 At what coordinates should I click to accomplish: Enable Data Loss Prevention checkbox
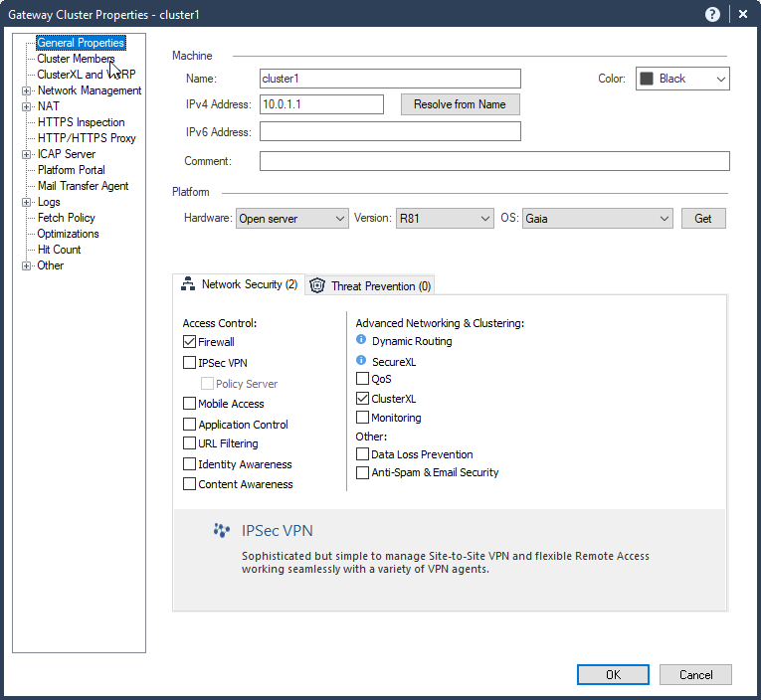click(x=362, y=454)
